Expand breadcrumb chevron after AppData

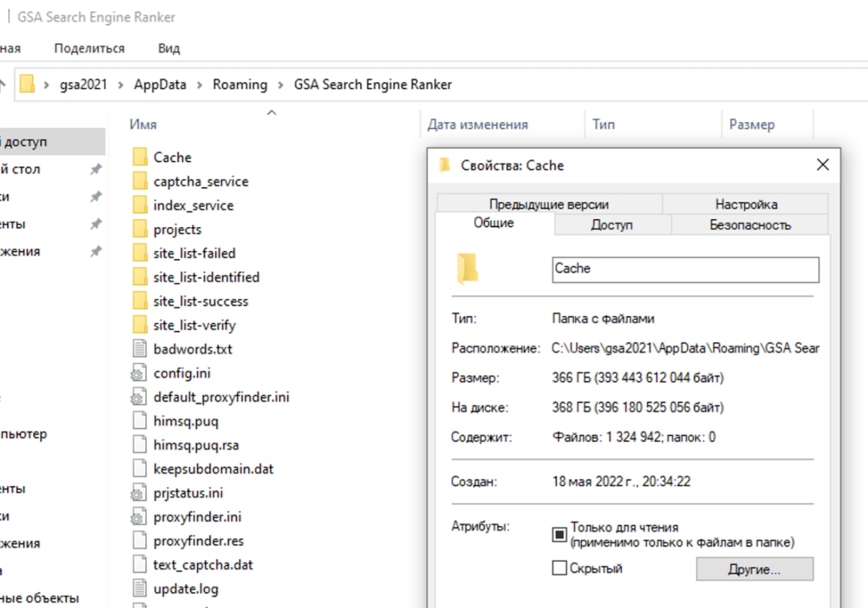(200, 85)
